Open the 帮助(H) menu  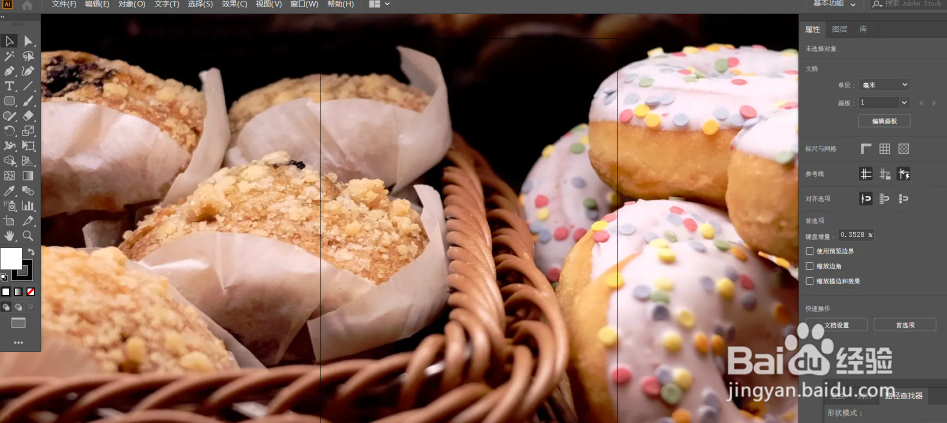click(x=341, y=4)
